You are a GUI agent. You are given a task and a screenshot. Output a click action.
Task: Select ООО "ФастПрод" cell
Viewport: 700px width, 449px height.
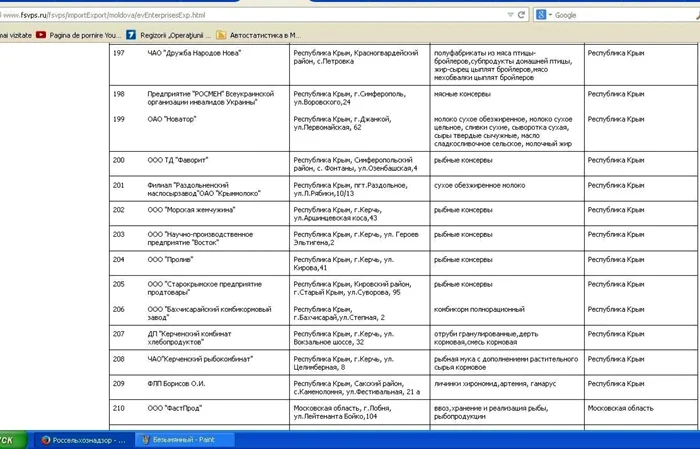pyautogui.click(x=175, y=408)
